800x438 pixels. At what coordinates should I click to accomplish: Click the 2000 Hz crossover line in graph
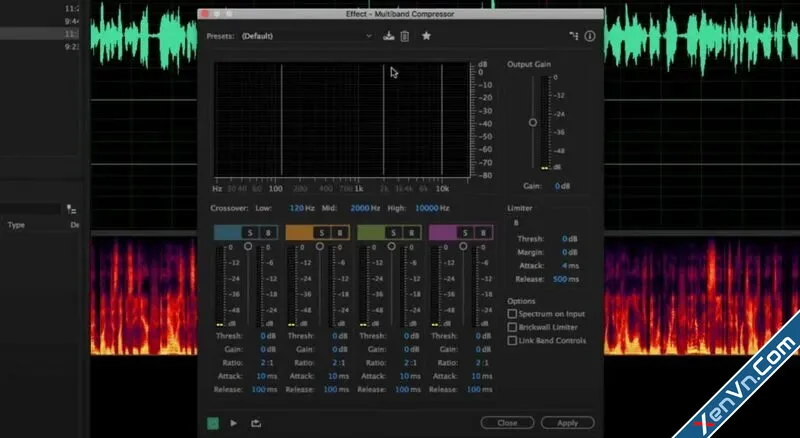click(384, 120)
